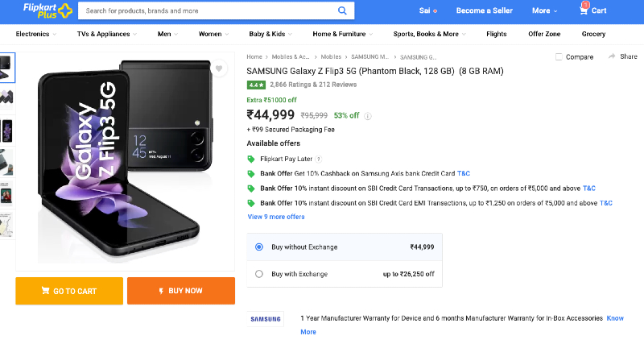Select Buy without Exchange option

pyautogui.click(x=259, y=247)
